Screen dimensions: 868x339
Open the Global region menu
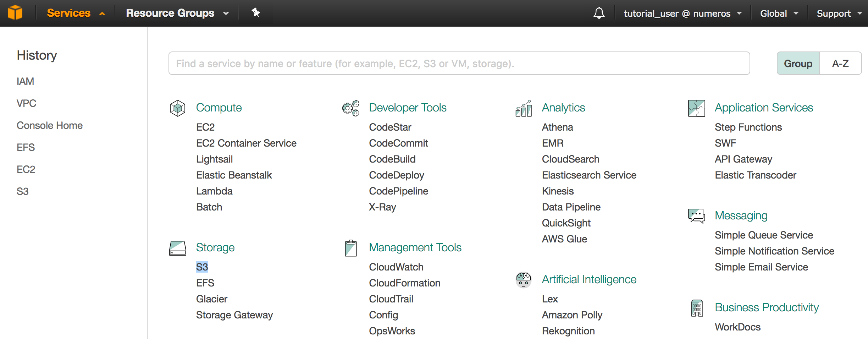click(779, 13)
